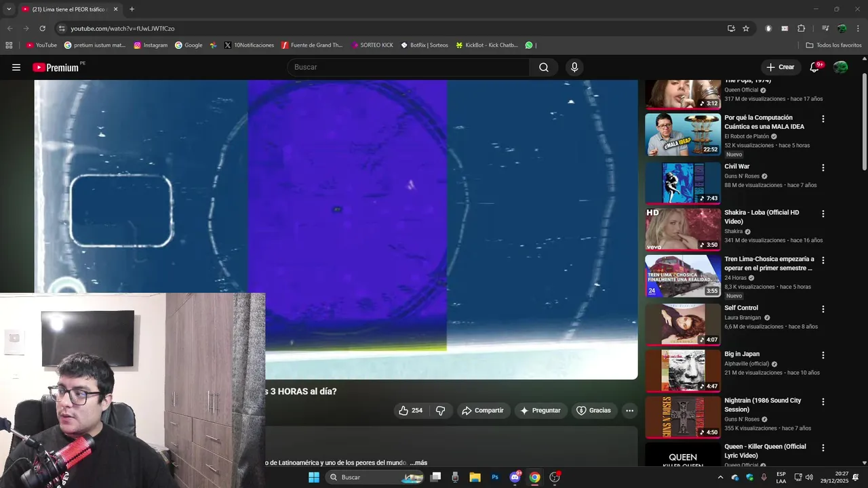Open the tab search dropdown arrow
Screen dimensions: 868x488
coord(9,9)
